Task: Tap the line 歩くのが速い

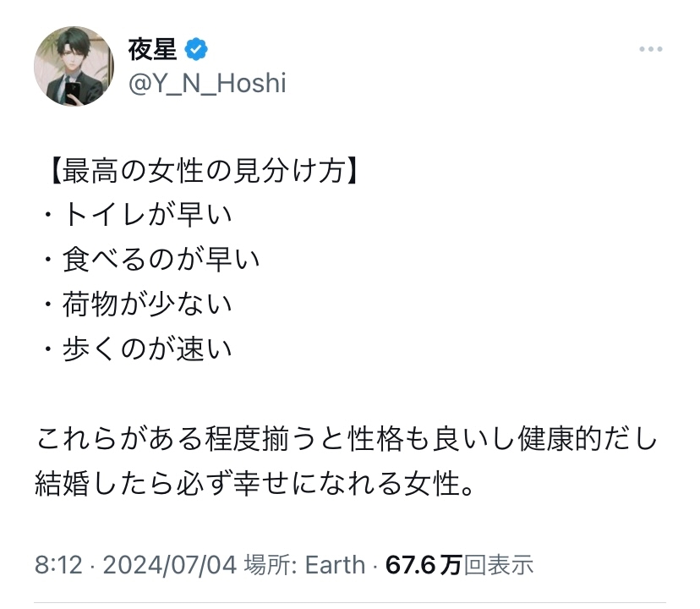Action: 145,347
